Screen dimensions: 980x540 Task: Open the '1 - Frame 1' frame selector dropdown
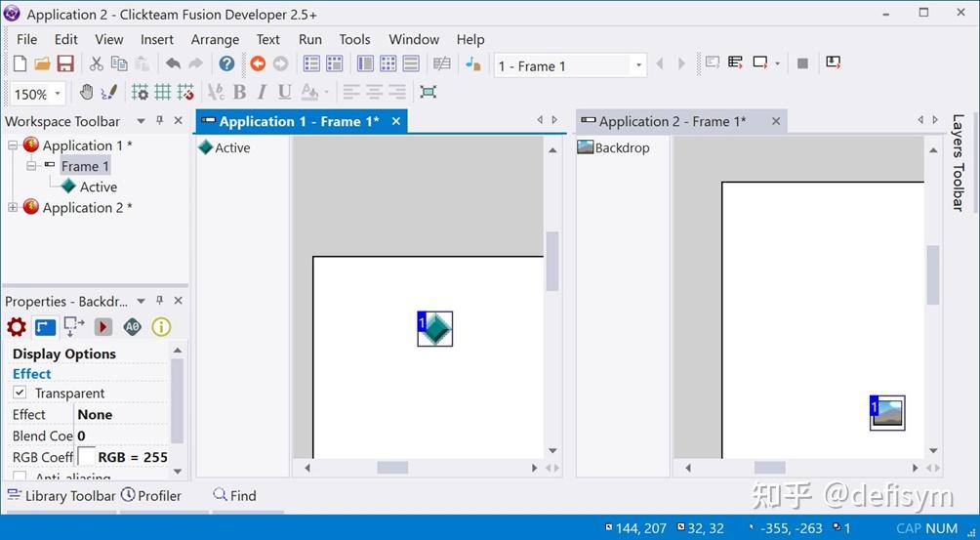638,65
